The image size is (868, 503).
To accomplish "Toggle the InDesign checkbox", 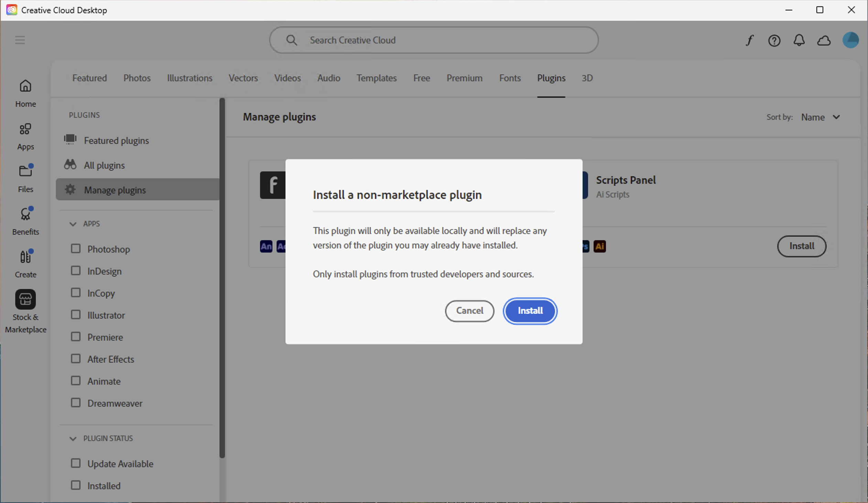I will tap(76, 270).
